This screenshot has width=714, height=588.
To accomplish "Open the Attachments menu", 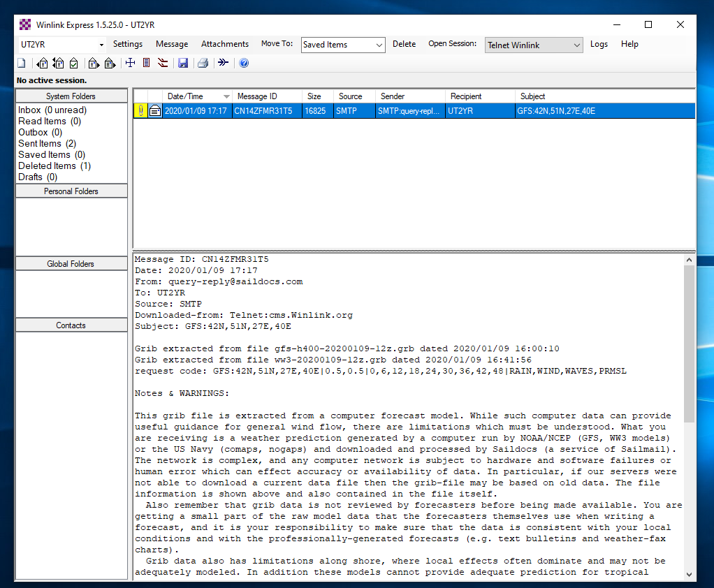I will point(225,44).
